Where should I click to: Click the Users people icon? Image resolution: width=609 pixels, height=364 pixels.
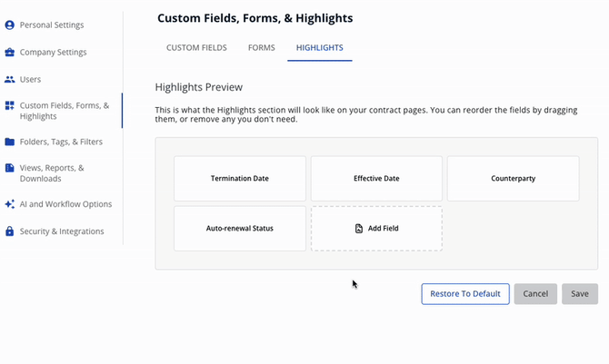10,80
